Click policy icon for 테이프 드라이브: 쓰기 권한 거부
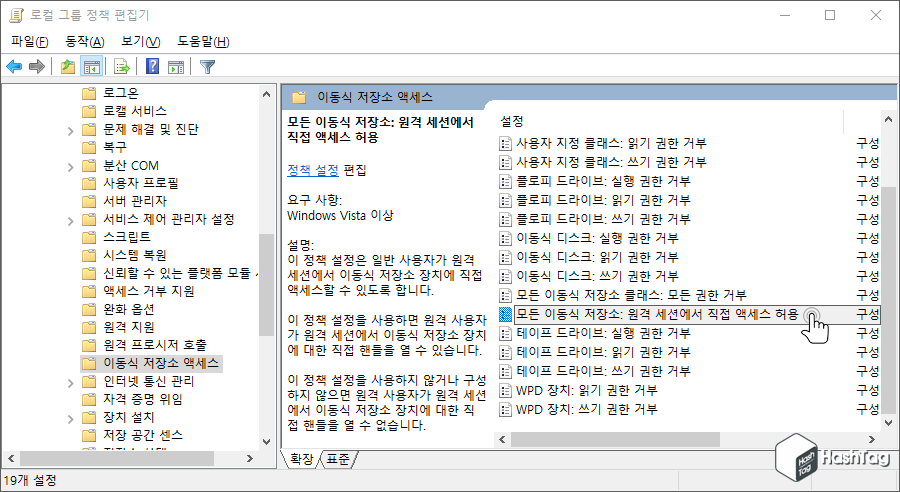This screenshot has height=492, width=900. [505, 371]
